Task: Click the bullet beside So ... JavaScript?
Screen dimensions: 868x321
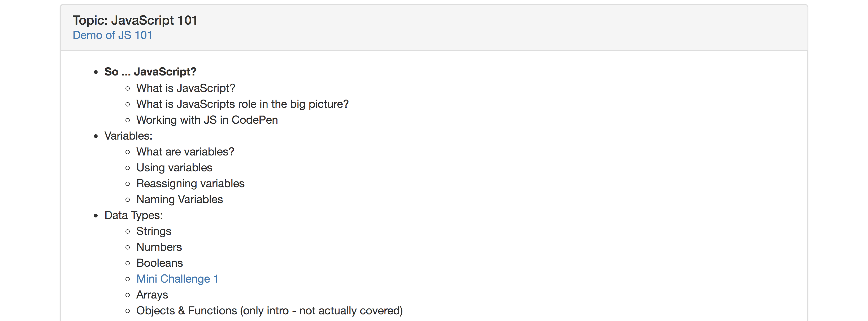Action: click(96, 72)
